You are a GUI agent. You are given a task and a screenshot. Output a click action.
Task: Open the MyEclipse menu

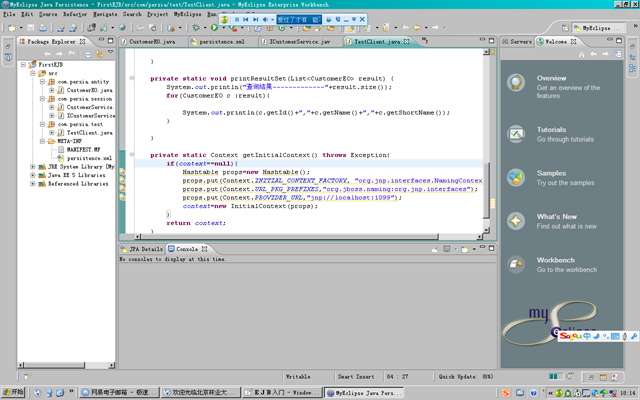click(187, 14)
